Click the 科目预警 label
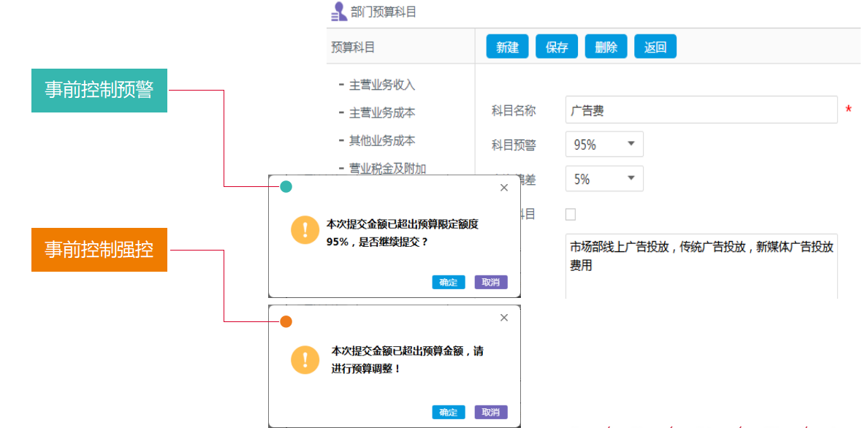The width and height of the screenshot is (868, 428). point(514,145)
